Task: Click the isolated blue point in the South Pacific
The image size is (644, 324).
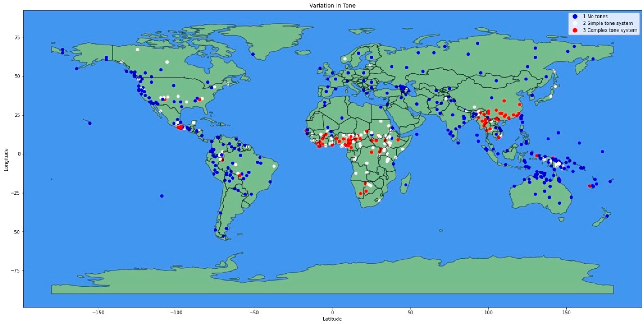Action: (x=162, y=196)
